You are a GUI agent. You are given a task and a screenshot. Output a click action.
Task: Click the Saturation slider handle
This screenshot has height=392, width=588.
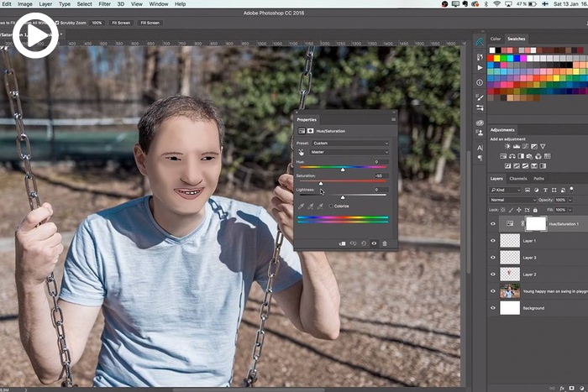(x=320, y=183)
